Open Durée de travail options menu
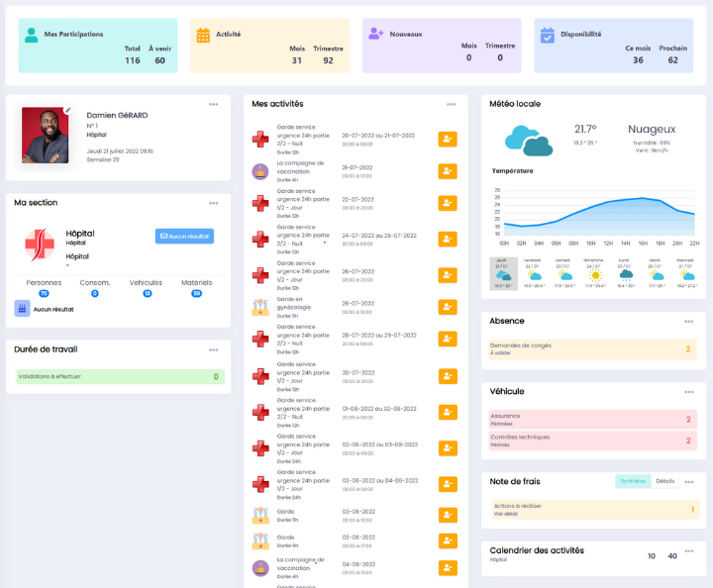The height and width of the screenshot is (588, 713). tap(213, 349)
